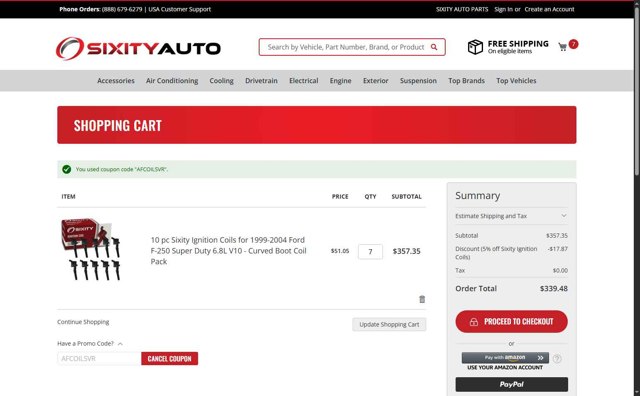The image size is (640, 396).
Task: Remove item with the trash icon
Action: (x=422, y=299)
